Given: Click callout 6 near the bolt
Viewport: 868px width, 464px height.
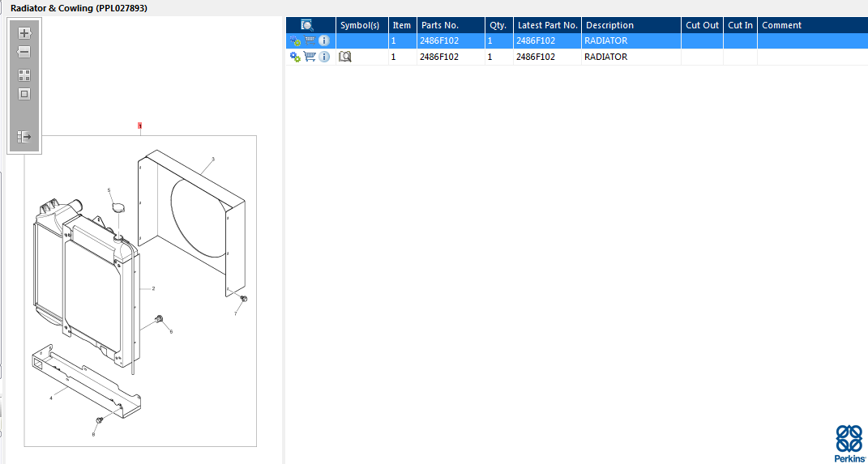Looking at the screenshot, I should (171, 332).
